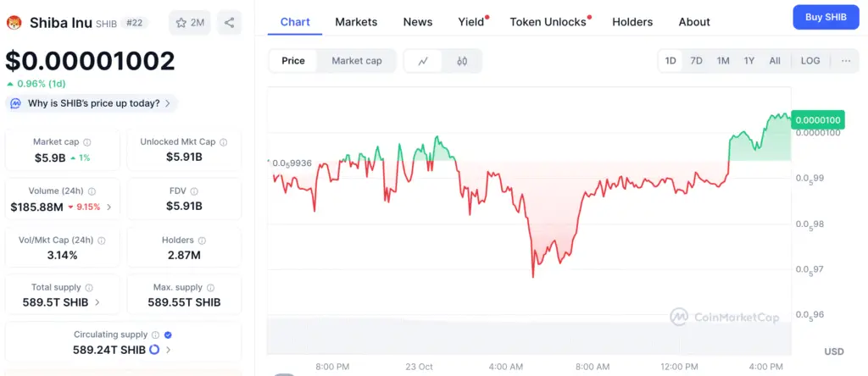Click Market cap info icon
The image size is (868, 376).
pyautogui.click(x=87, y=142)
